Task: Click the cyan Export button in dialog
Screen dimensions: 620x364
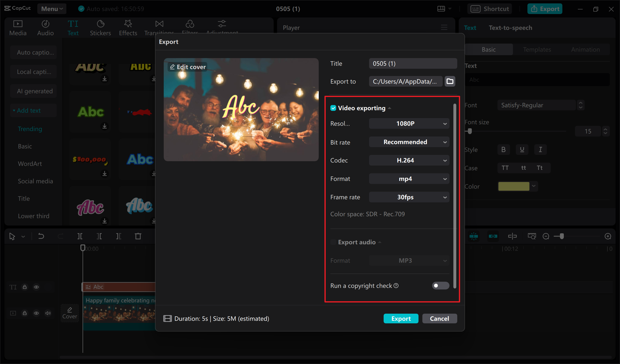Action: 401,319
